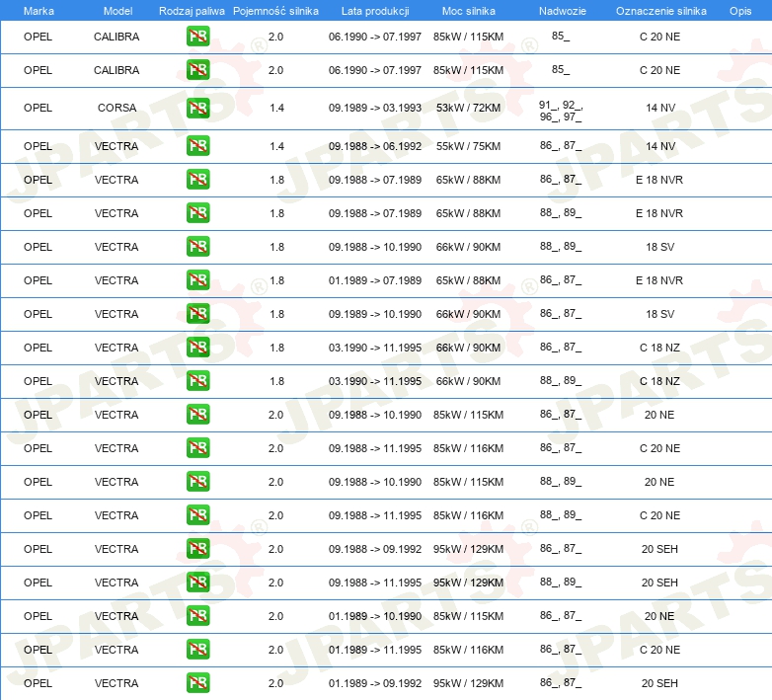The image size is (772, 700).
Task: Click fuel icon in the C 20 NE 88_, 89_ row
Action: (x=197, y=515)
